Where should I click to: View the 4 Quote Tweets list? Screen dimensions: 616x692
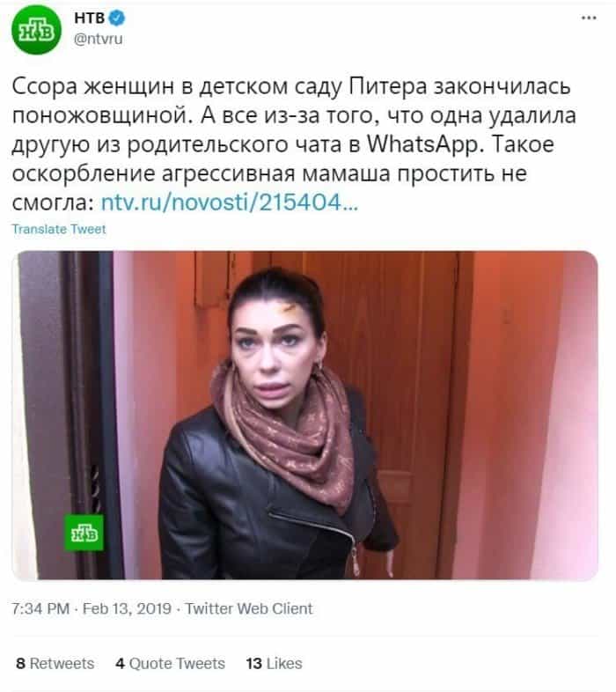click(171, 663)
